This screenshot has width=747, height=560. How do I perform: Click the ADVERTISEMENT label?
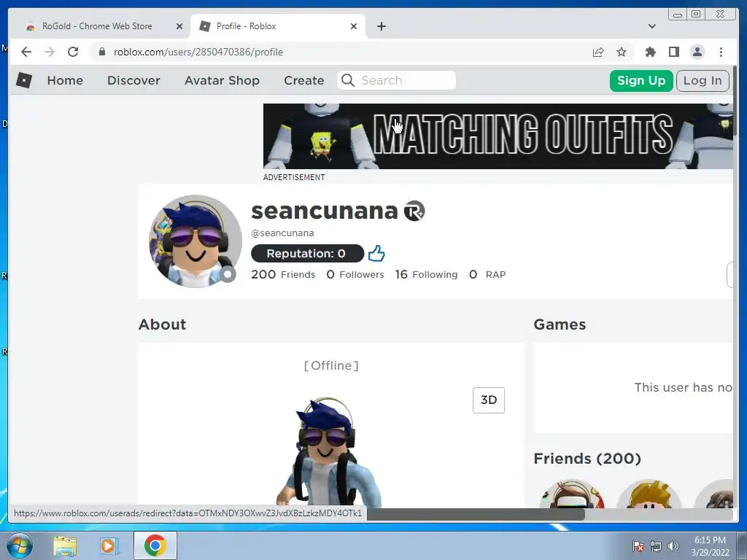[294, 177]
